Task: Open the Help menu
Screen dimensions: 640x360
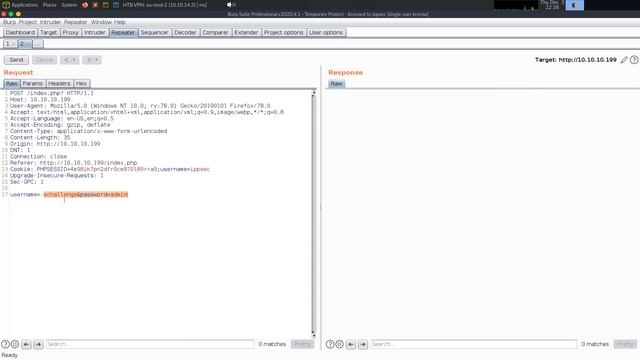Action: [x=120, y=22]
